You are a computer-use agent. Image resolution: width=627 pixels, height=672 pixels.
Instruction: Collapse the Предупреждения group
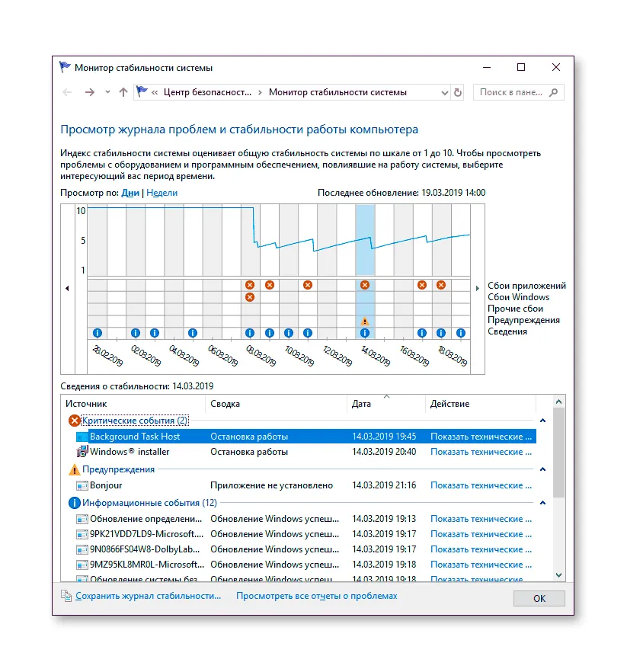542,469
